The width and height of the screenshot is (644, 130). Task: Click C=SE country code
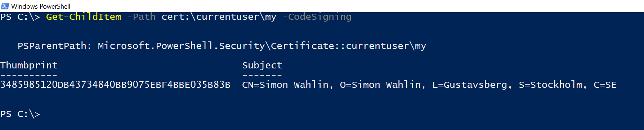[605, 85]
